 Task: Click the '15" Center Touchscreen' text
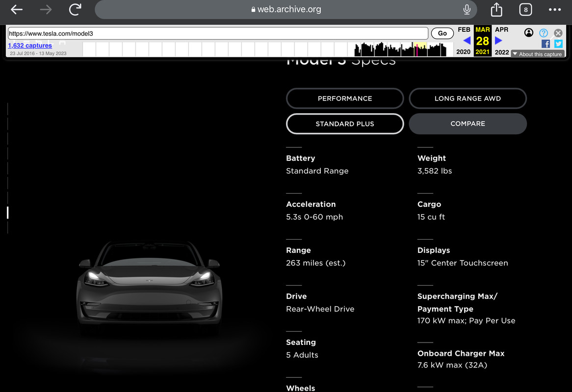pos(463,263)
